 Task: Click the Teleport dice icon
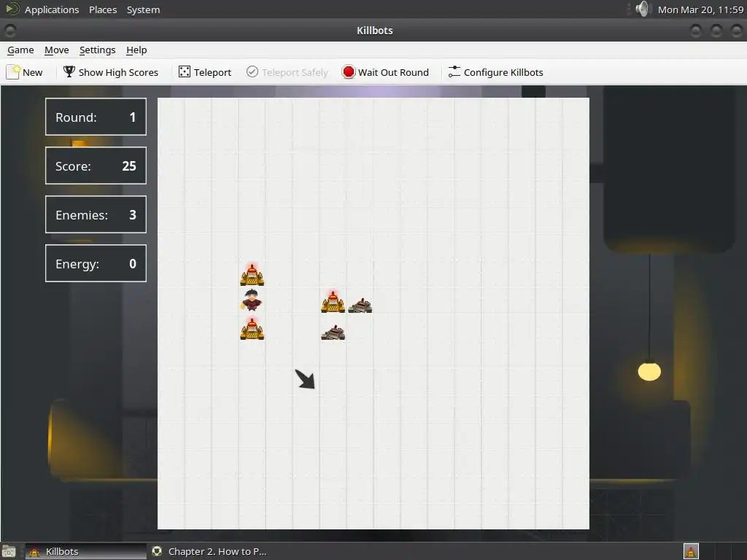pyautogui.click(x=185, y=72)
